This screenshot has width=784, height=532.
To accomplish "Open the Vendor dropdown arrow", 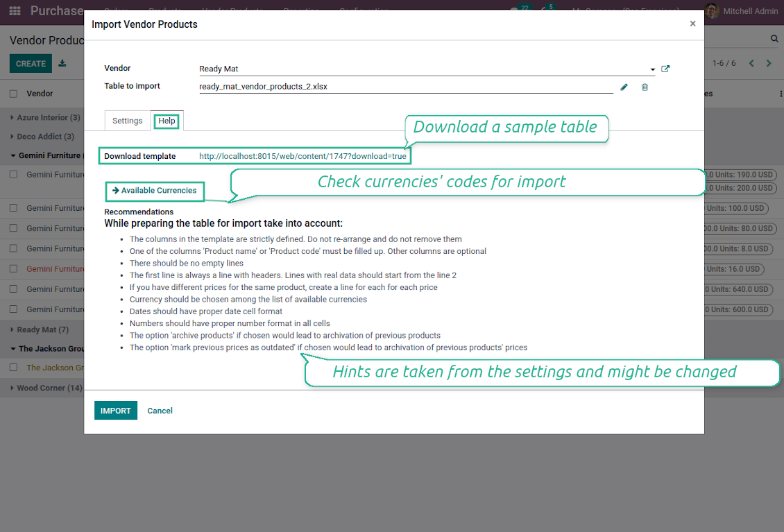I will point(652,69).
